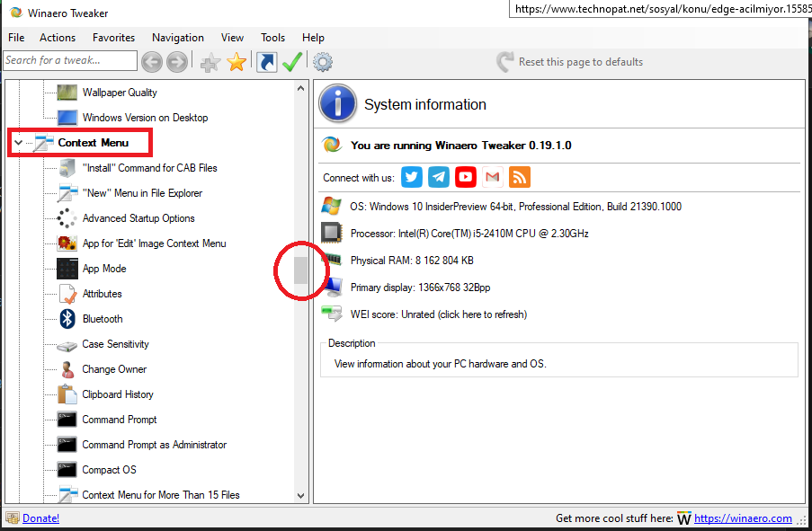
Task: Click the OS build information line
Action: pos(516,207)
